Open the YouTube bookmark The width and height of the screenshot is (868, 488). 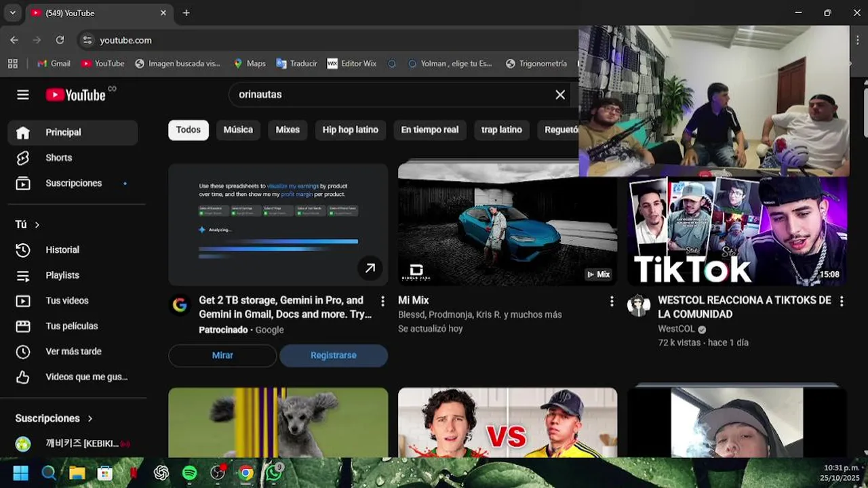tap(102, 64)
